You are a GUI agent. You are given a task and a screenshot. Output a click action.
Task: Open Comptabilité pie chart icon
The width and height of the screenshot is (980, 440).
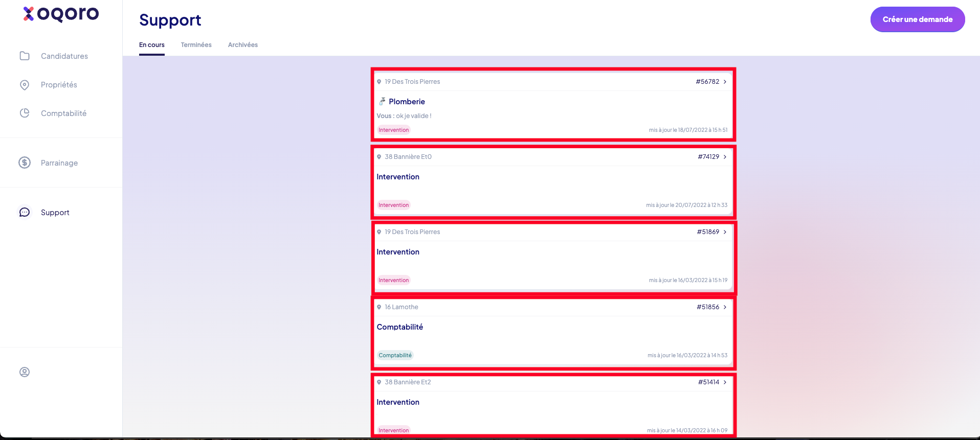[x=25, y=113]
